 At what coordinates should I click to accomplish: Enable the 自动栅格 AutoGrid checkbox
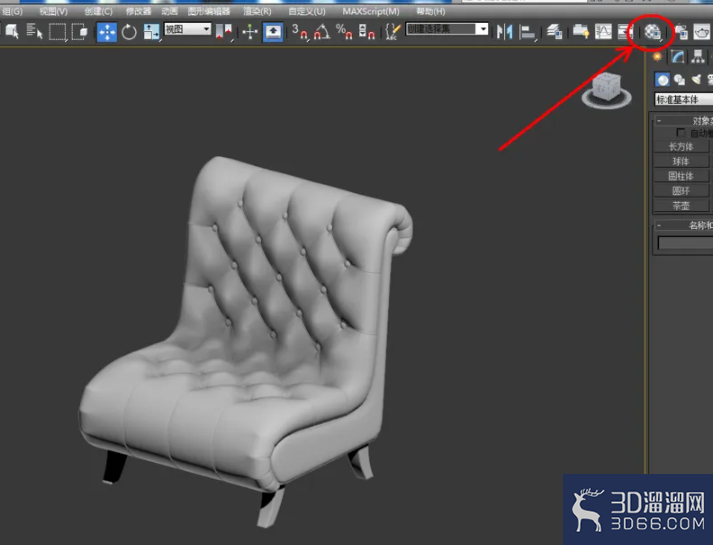(681, 133)
